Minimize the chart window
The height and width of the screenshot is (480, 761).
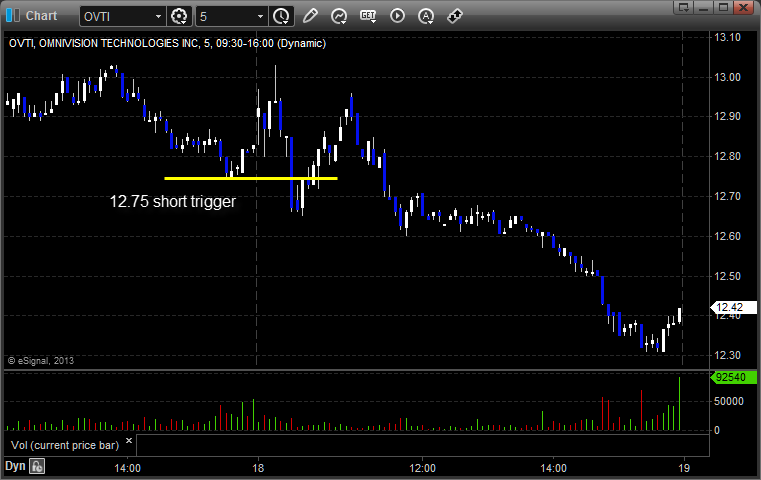click(704, 7)
